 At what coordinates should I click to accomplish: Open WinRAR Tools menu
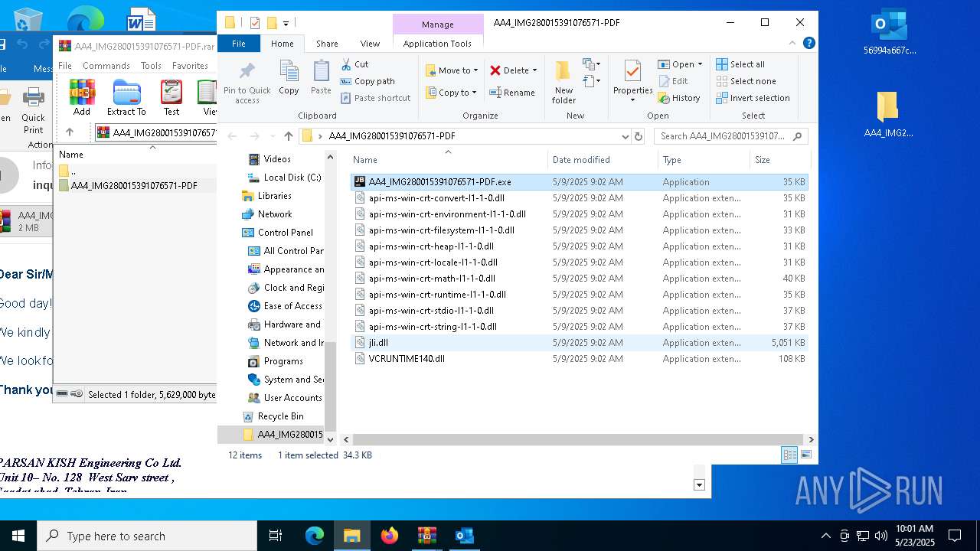coord(151,66)
